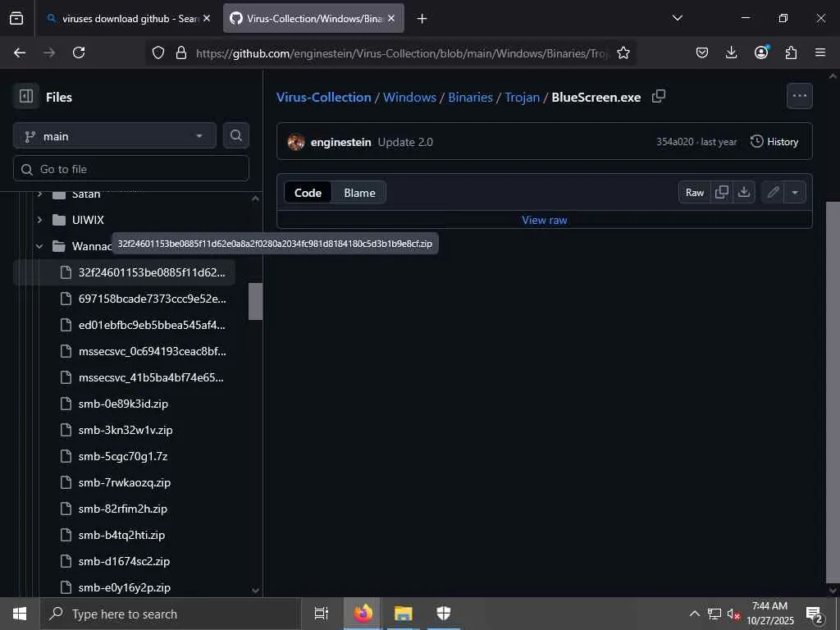Open Save to Pocket icon
The height and width of the screenshot is (630, 840).
[x=702, y=52]
